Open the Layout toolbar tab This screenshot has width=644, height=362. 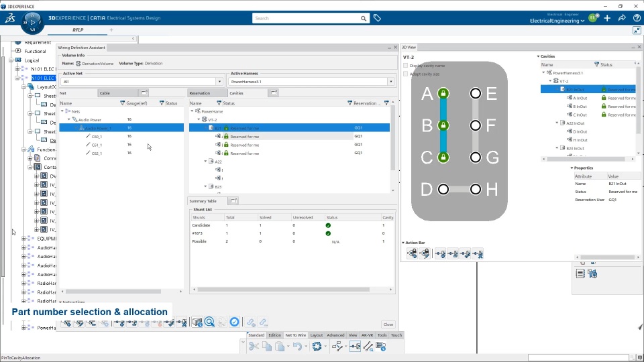[x=316, y=335]
